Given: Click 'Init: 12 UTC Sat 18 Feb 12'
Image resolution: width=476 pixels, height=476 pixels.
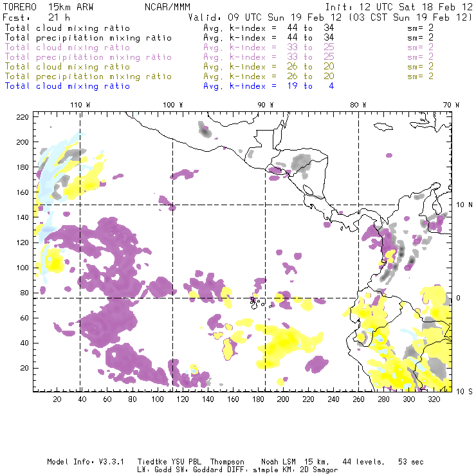Looking at the screenshot, I should [x=399, y=6].
